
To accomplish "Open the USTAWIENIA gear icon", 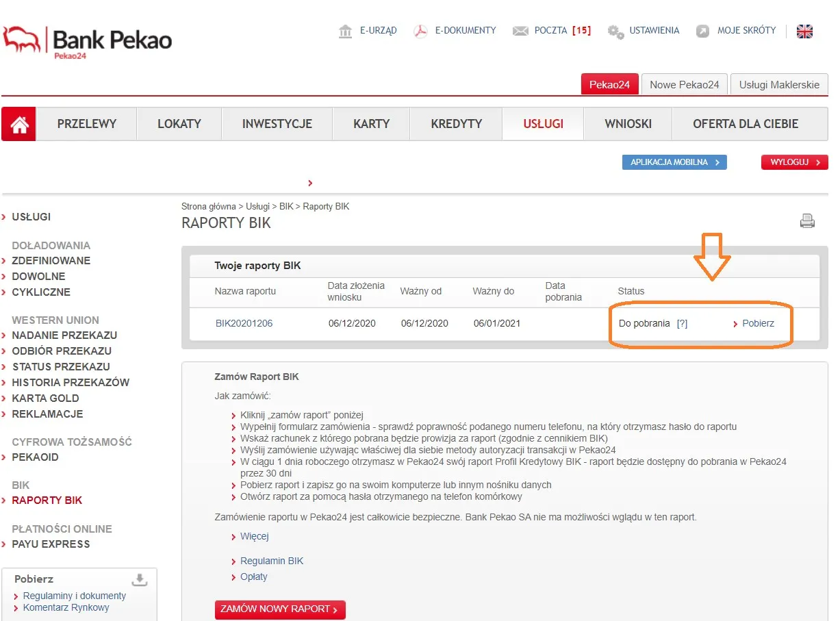I will [x=614, y=30].
